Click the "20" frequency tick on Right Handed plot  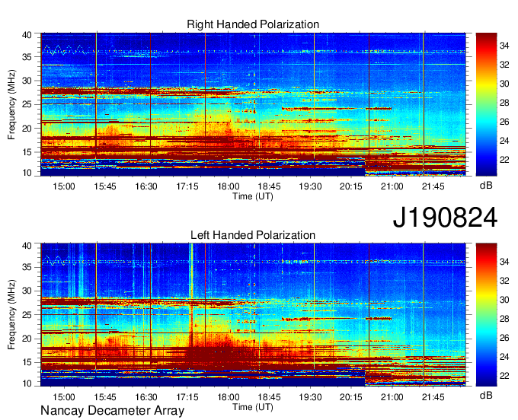(27, 129)
